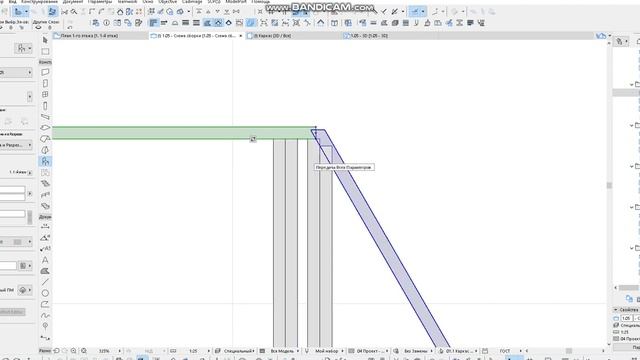Click the zoom in magnifier in bottom bar
Screen dimensions: 640x360
point(73,351)
